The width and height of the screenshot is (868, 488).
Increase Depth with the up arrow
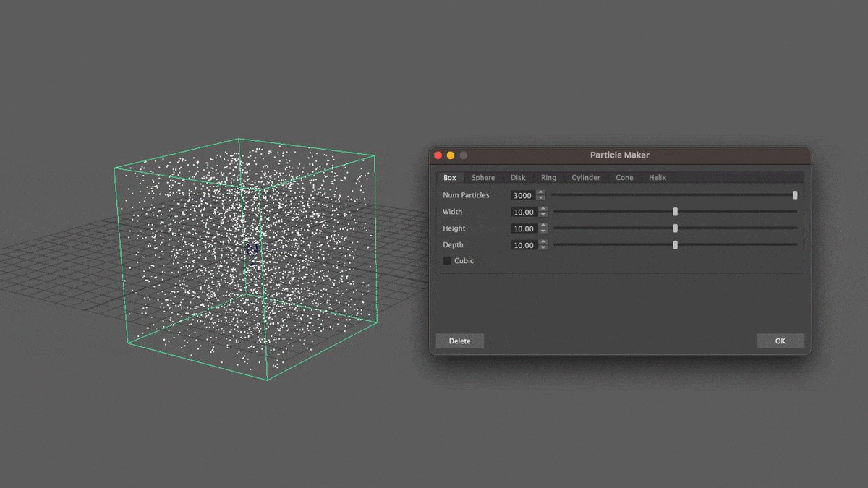click(x=543, y=243)
